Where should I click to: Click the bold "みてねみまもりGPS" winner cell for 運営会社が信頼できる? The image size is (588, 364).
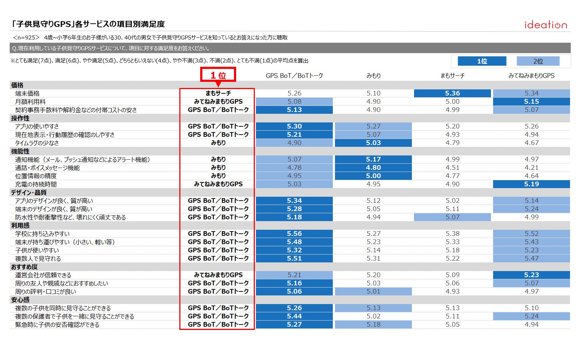point(218,275)
